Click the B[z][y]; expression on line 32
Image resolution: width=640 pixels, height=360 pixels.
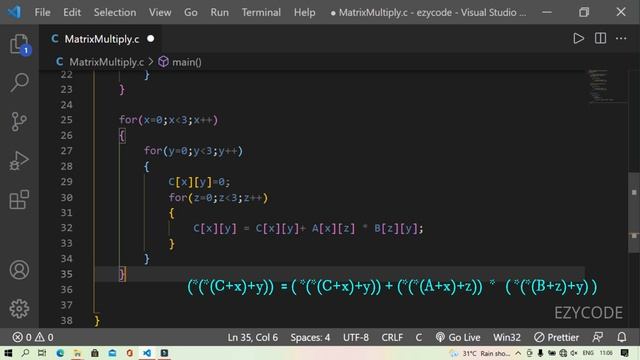coord(399,228)
